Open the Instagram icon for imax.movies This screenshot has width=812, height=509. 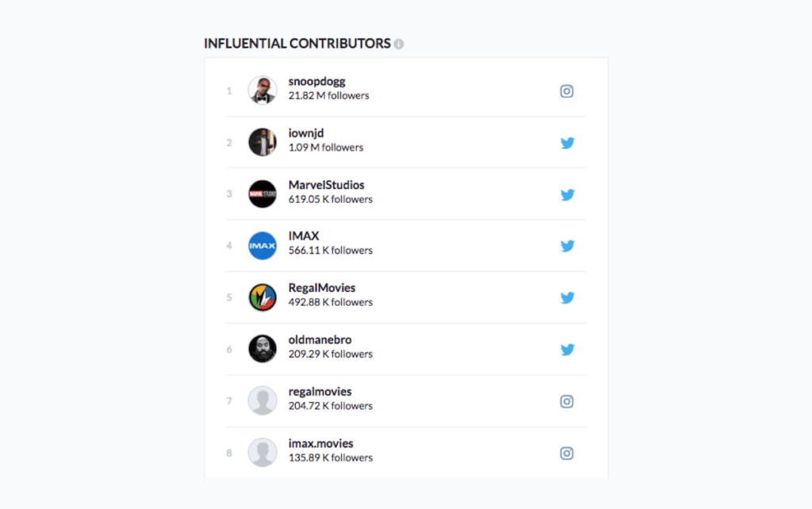pyautogui.click(x=567, y=454)
